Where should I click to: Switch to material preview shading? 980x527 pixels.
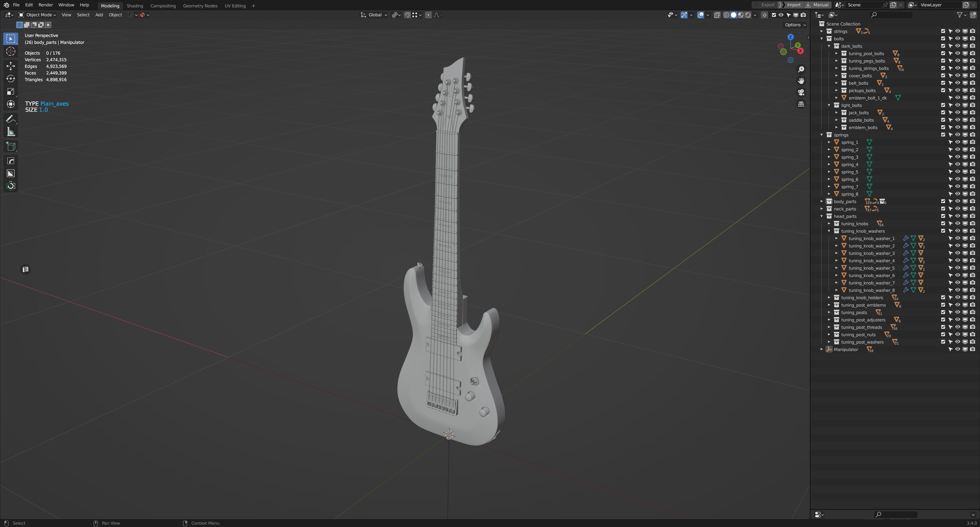tap(741, 15)
